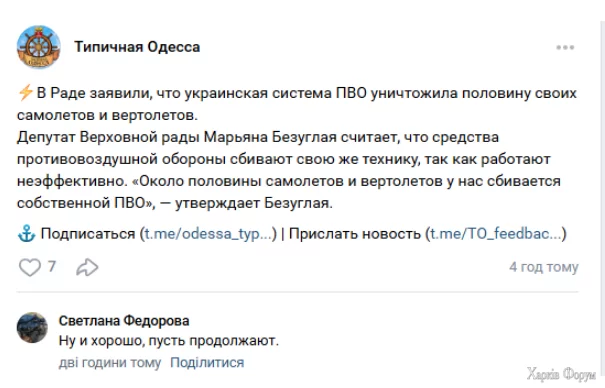This screenshot has height=388, width=605.
Task: View Светлана Федорова's profile picture
Action: 32,327
